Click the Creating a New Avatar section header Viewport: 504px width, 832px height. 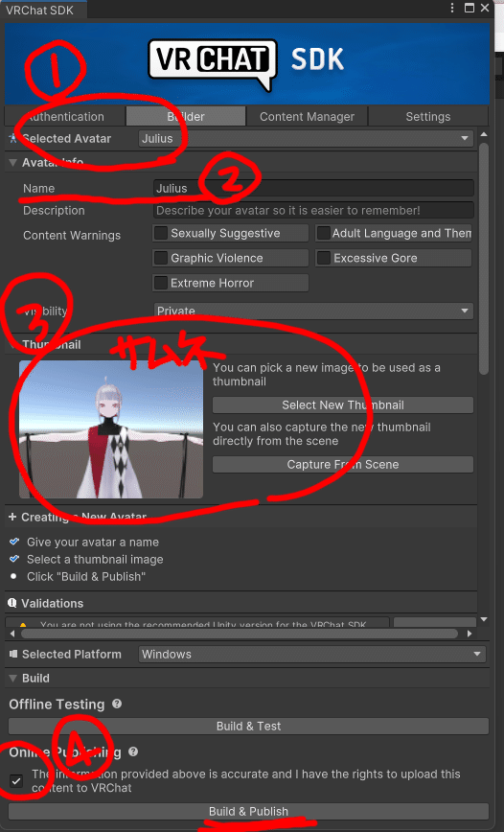[x=241, y=517]
